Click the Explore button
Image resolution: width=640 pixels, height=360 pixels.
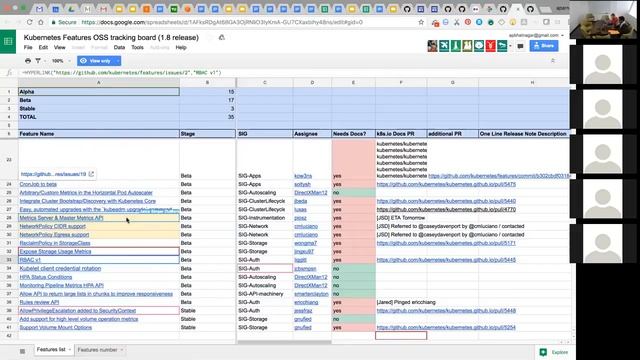[x=554, y=352]
